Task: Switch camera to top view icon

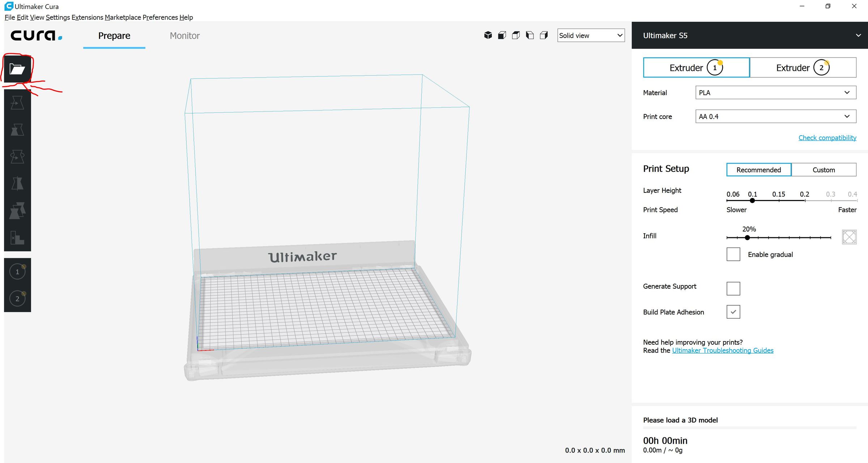Action: click(x=516, y=35)
